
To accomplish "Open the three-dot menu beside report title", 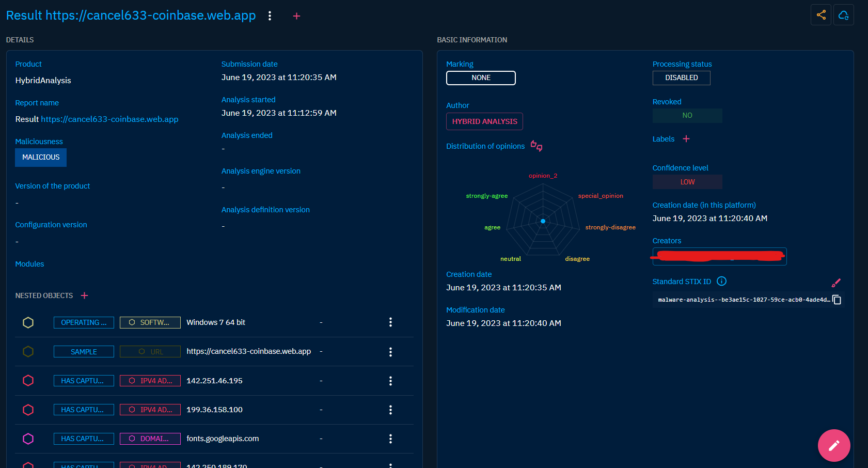I will [x=270, y=16].
